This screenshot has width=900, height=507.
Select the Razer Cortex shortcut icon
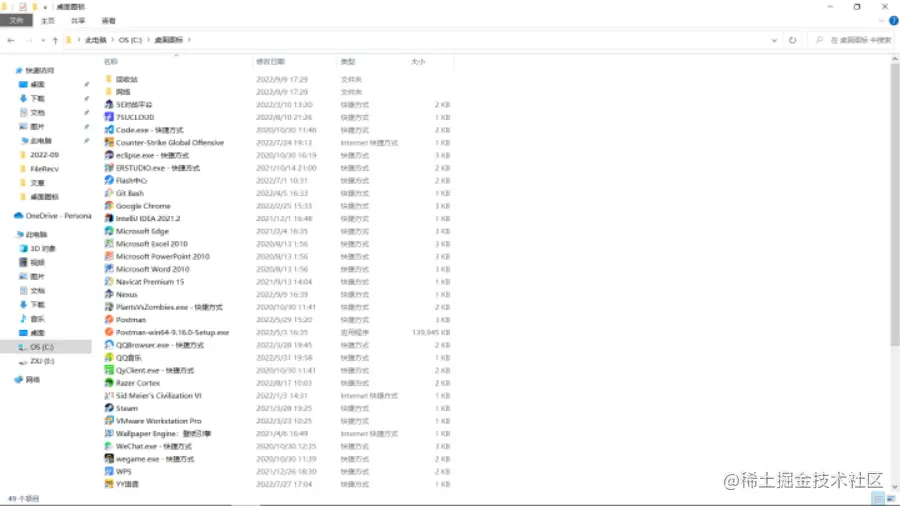pyautogui.click(x=109, y=383)
